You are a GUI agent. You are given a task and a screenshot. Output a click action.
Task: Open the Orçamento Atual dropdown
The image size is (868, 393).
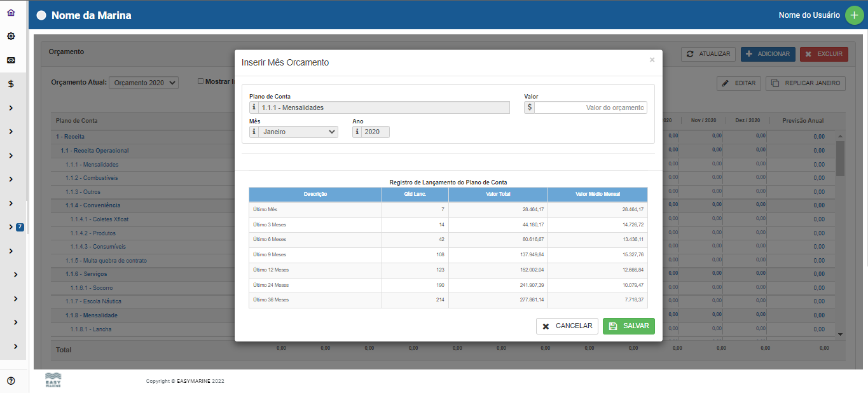click(x=144, y=83)
